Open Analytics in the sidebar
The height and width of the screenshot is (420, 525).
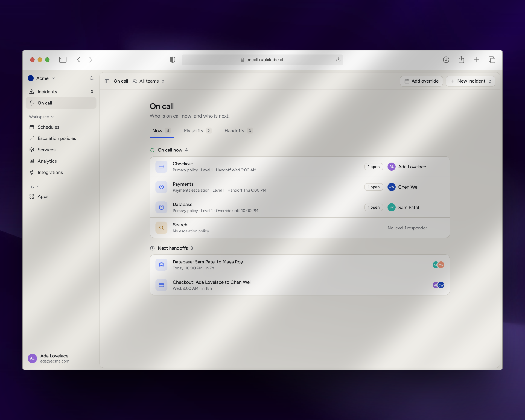tap(61, 161)
